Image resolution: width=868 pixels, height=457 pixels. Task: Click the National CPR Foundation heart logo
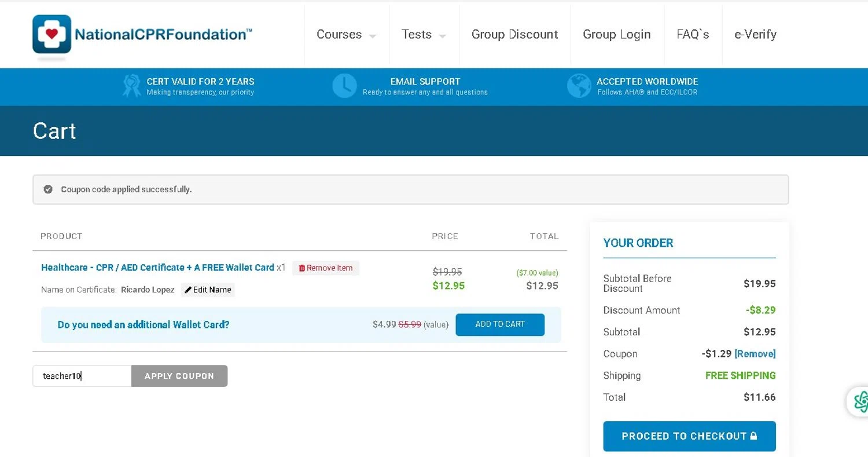[52, 34]
